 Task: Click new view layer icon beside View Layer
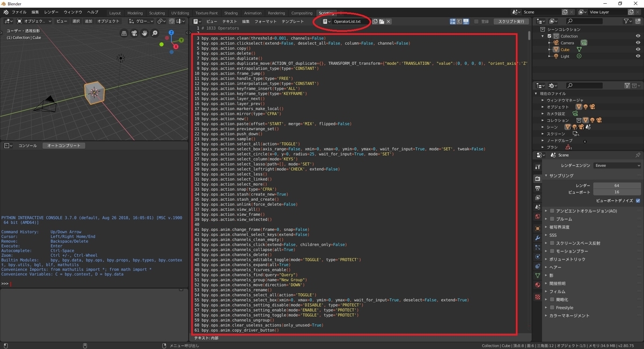(631, 12)
